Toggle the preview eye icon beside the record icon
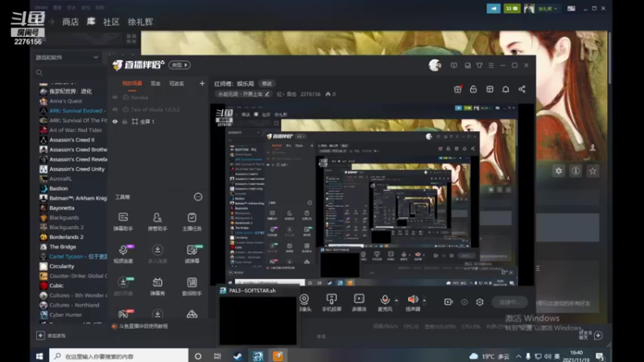This screenshot has width=644, height=362. click(464, 302)
